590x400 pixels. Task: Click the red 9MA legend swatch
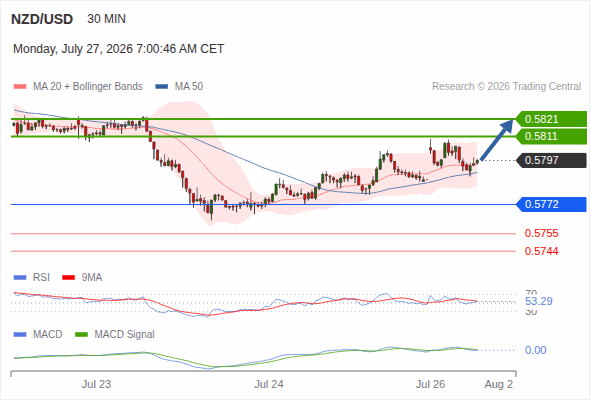tap(68, 278)
